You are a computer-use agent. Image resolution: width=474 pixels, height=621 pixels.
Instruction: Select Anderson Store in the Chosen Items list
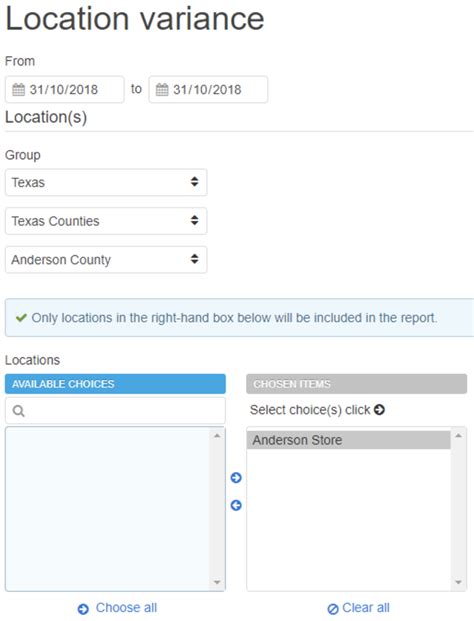pyautogui.click(x=348, y=440)
